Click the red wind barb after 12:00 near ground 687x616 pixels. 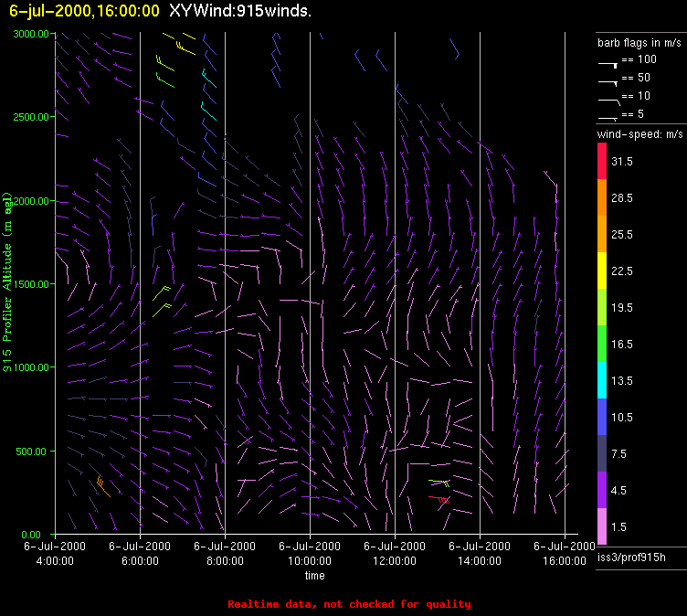pos(439,499)
